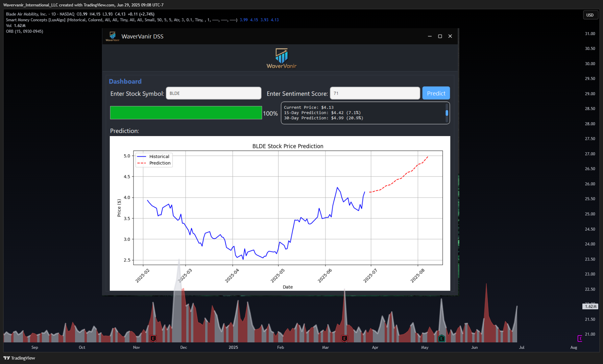This screenshot has height=364, width=603.
Task: Click the Predict button
Action: pos(436,93)
